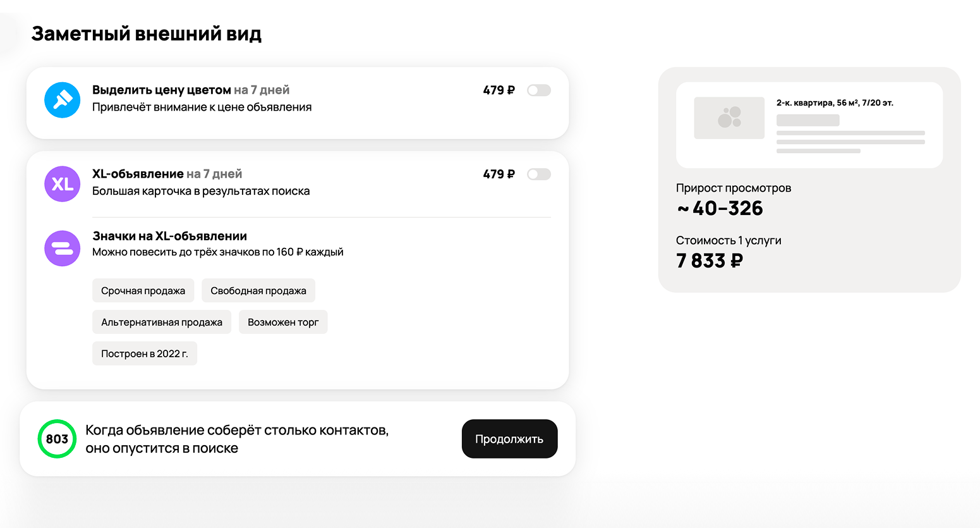Click the Выделить цену цветом title
Screen dimensions: 980x528
162,90
